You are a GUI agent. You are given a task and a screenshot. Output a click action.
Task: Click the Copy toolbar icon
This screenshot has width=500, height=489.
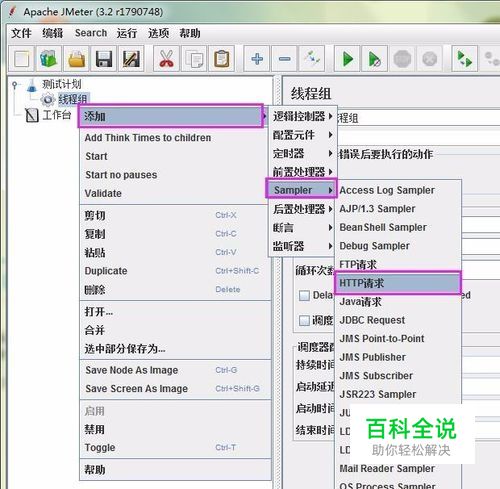point(194,59)
